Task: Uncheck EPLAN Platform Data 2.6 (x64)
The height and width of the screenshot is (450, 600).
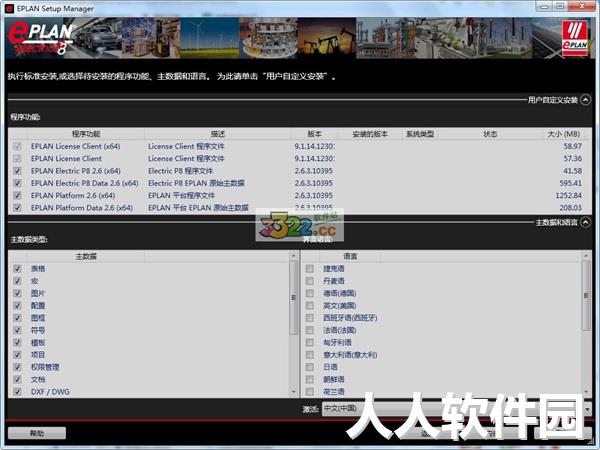Action: click(x=17, y=207)
